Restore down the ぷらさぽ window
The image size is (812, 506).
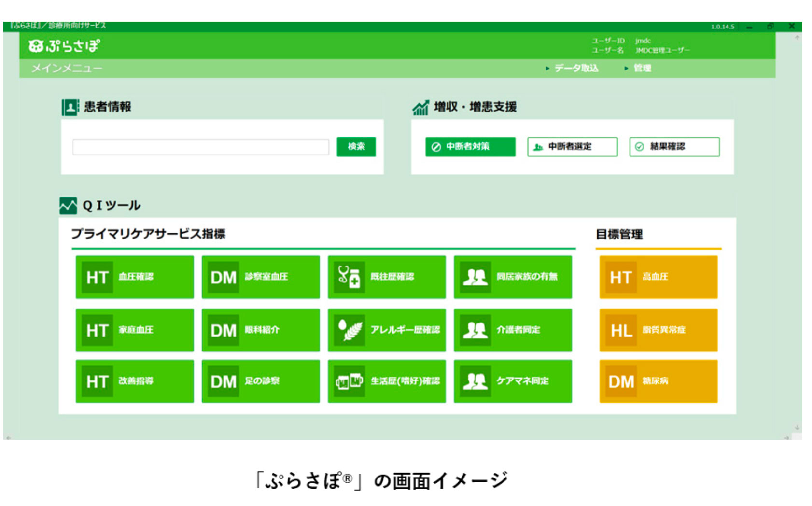pos(770,27)
